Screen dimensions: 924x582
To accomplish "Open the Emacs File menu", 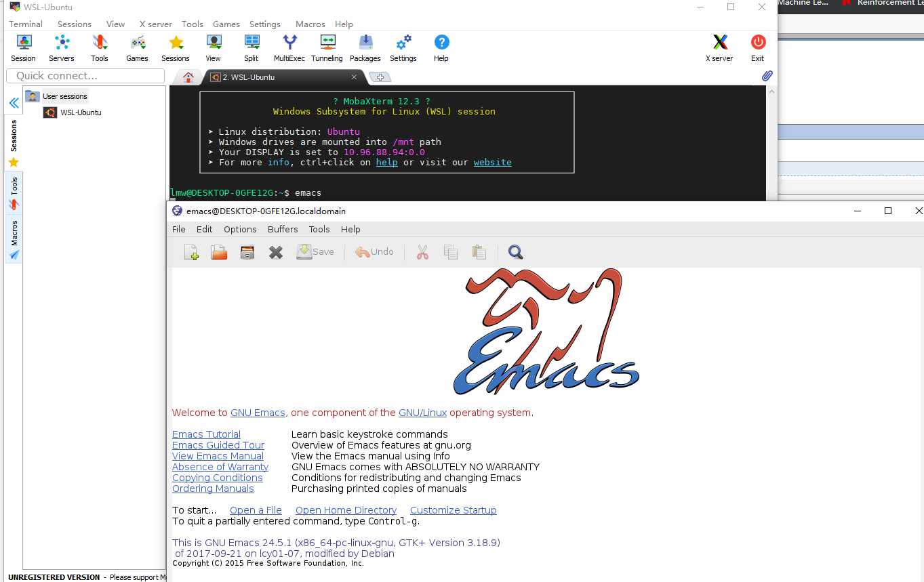I will click(179, 229).
